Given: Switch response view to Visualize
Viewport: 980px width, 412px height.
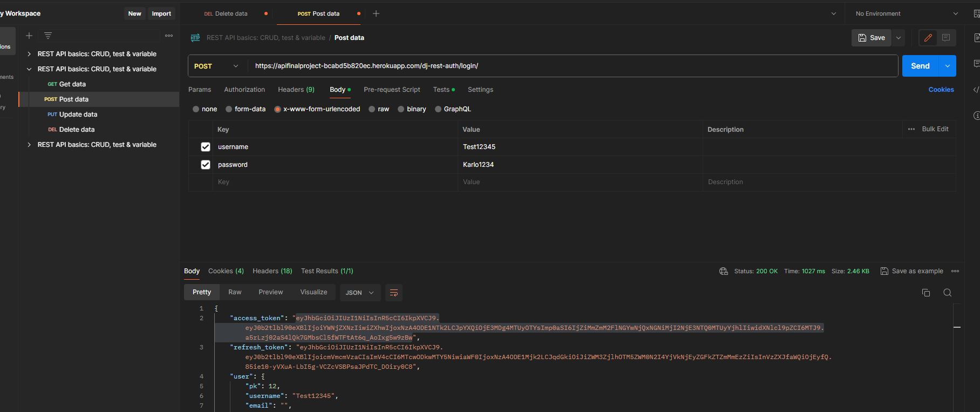Looking at the screenshot, I should click(x=314, y=292).
